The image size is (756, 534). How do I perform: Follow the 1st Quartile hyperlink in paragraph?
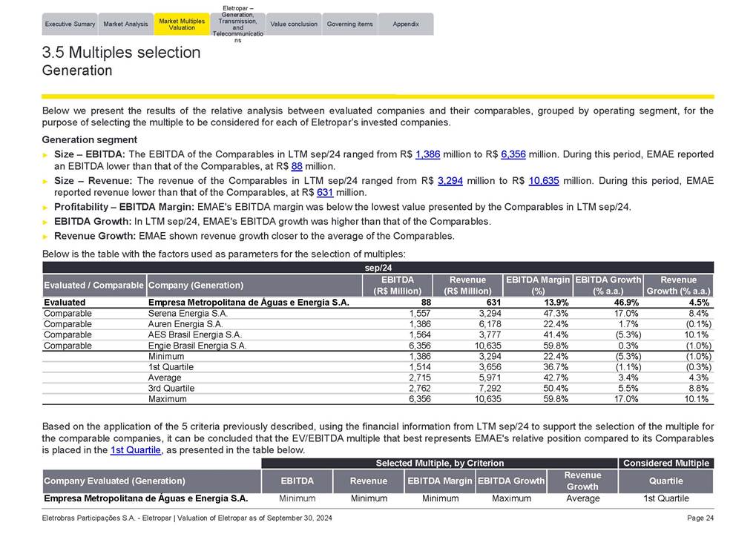click(x=134, y=450)
